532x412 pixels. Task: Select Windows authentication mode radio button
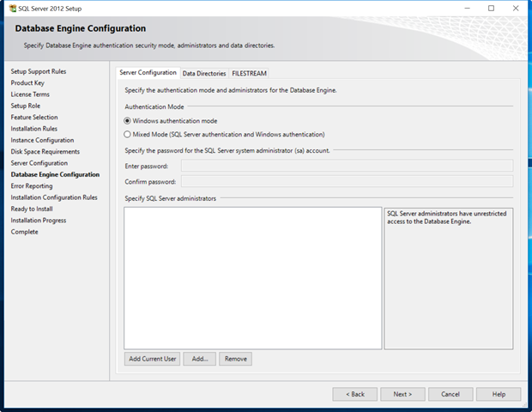pos(128,121)
